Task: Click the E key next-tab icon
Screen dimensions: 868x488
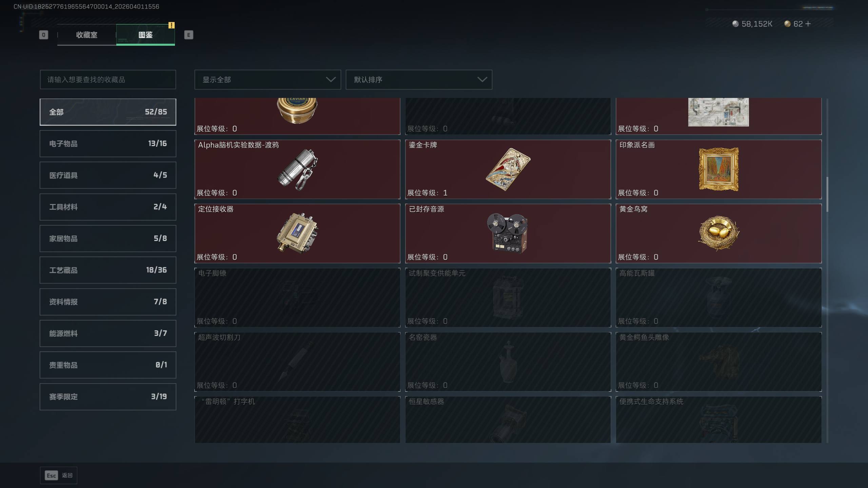Action: click(189, 35)
